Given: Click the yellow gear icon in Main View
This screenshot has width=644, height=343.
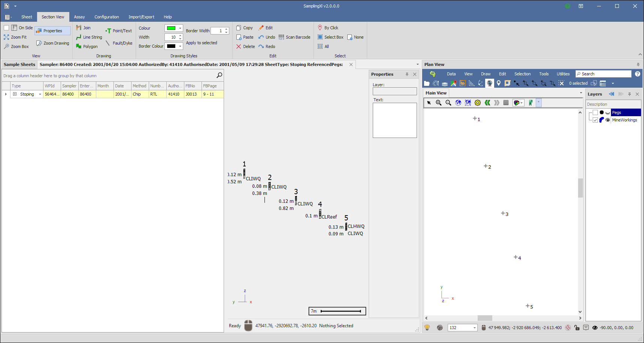Looking at the screenshot, I should click(477, 103).
